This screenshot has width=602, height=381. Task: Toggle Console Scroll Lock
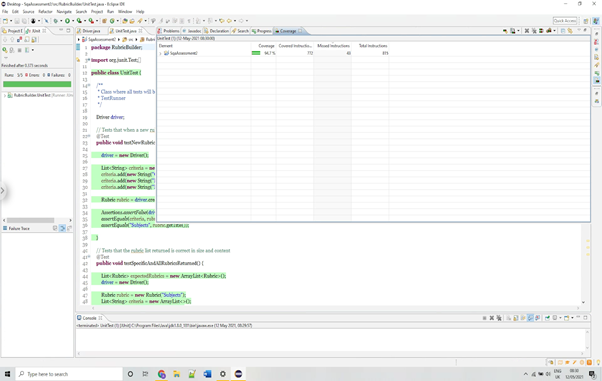[x=516, y=318]
